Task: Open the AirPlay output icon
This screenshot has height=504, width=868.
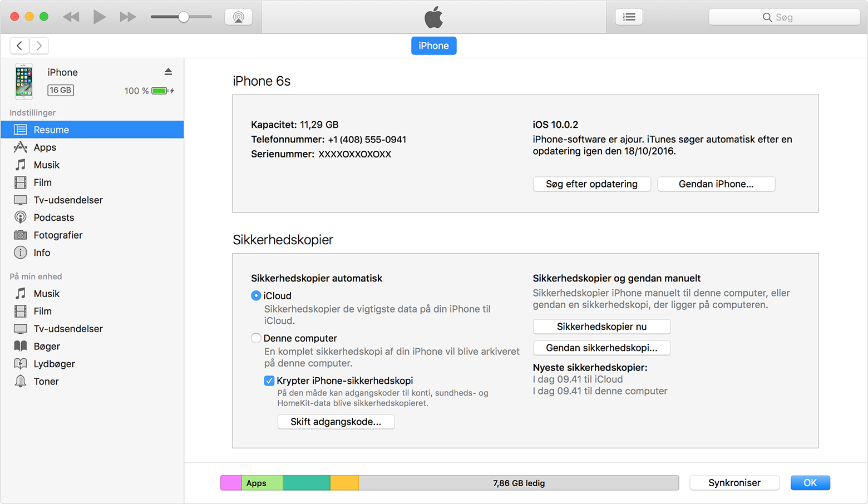Action: pos(239,17)
